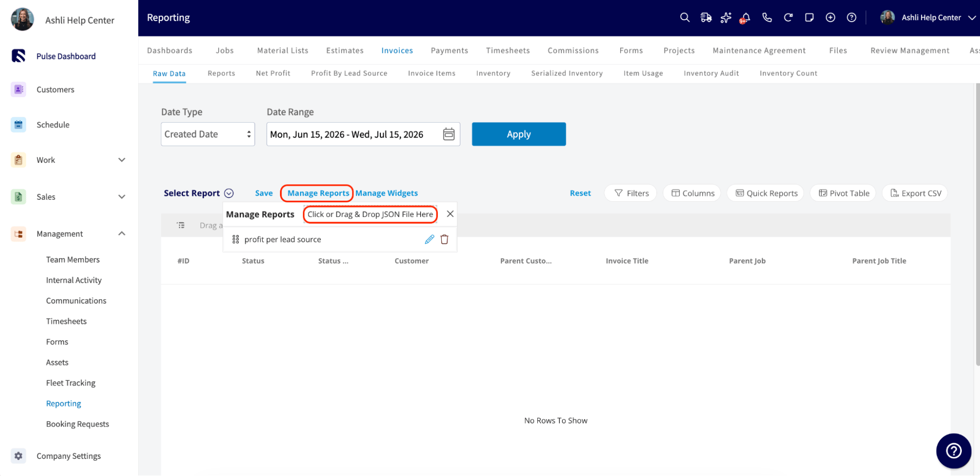
Task: Open the AI sparkle icon in header
Action: (x=726, y=18)
